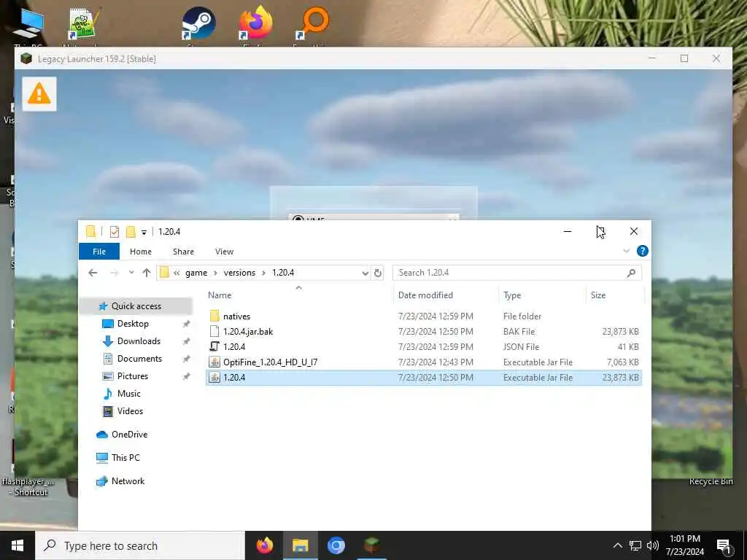The width and height of the screenshot is (747, 560).
Task: Click the Search 1.20.4 field
Action: tap(517, 273)
